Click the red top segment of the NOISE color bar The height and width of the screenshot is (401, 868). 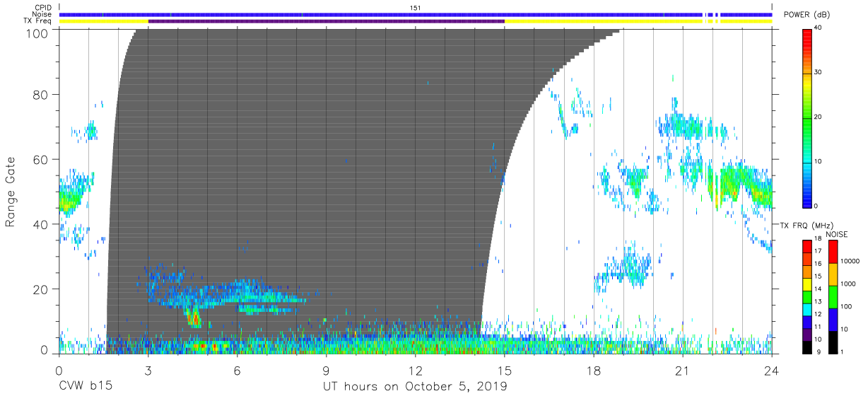tap(834, 252)
